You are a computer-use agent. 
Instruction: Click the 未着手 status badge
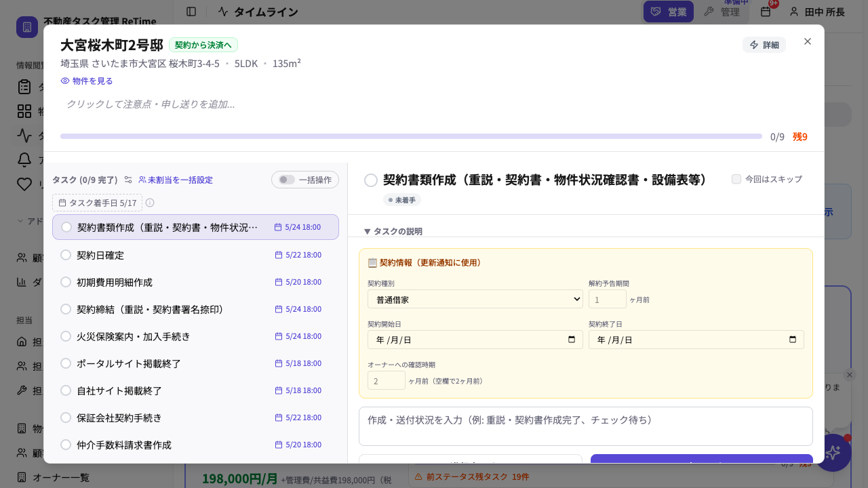[x=402, y=200]
